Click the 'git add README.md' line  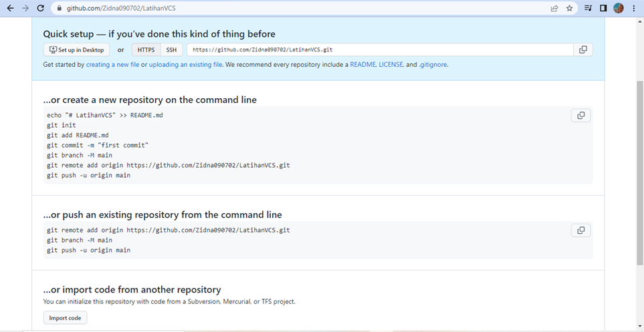pos(78,135)
